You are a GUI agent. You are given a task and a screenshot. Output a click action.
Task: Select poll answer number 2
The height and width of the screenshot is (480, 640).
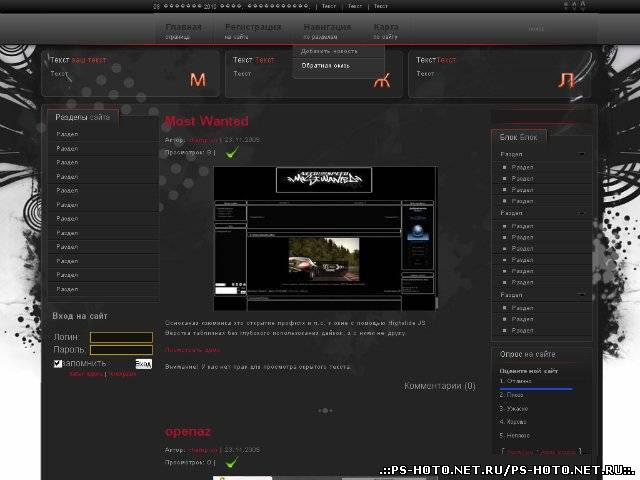point(511,395)
